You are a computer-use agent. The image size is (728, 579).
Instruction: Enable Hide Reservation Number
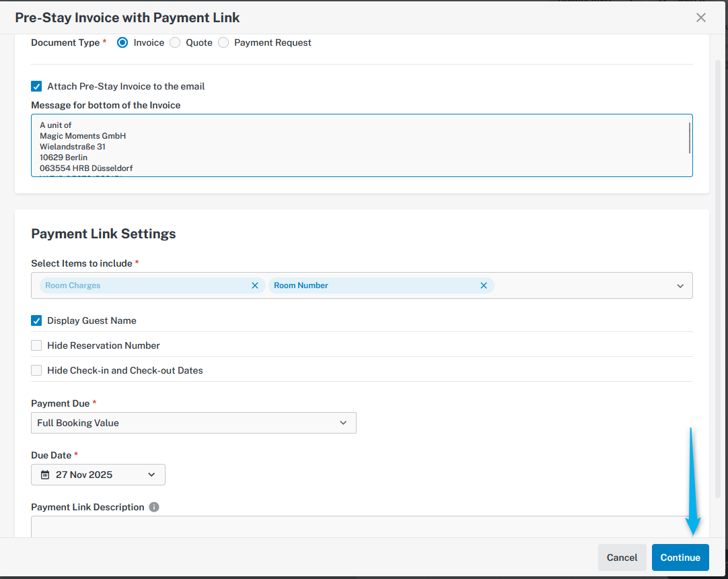pos(37,345)
